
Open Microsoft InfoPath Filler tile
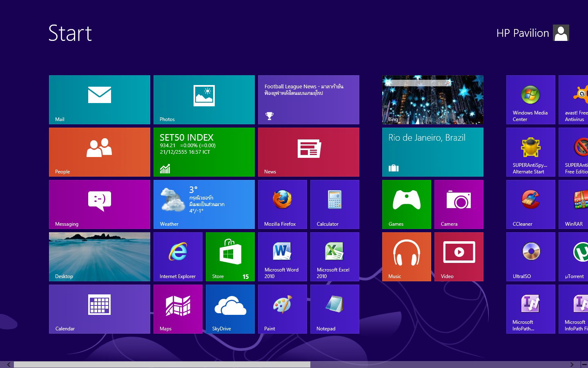[x=573, y=309]
